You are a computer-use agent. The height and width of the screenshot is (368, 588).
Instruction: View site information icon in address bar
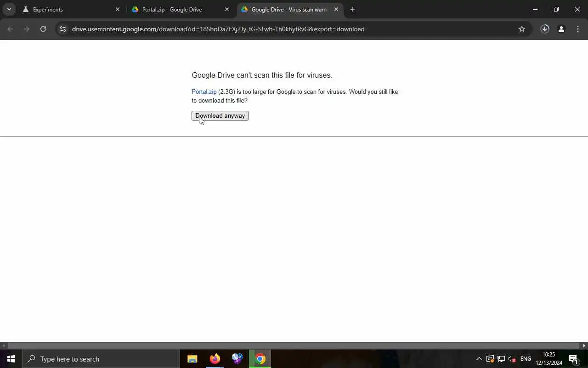pos(63,29)
